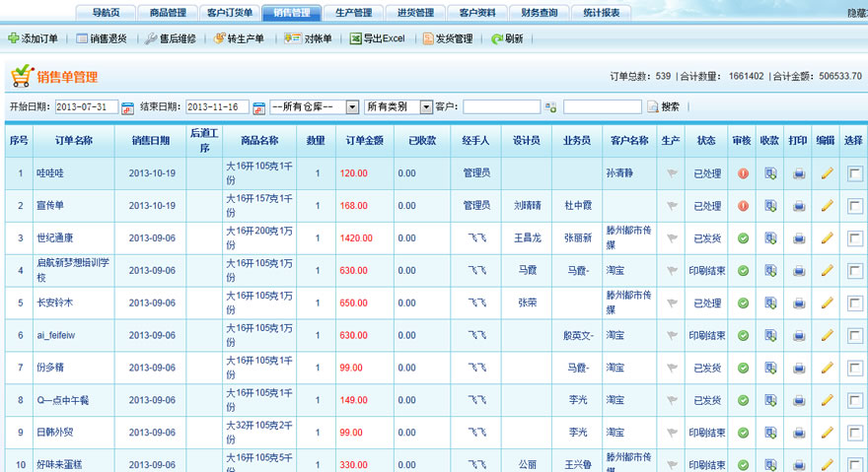Viewport: 868px width, 472px height.
Task: Switch to 客户资料 tab
Action: pos(477,13)
